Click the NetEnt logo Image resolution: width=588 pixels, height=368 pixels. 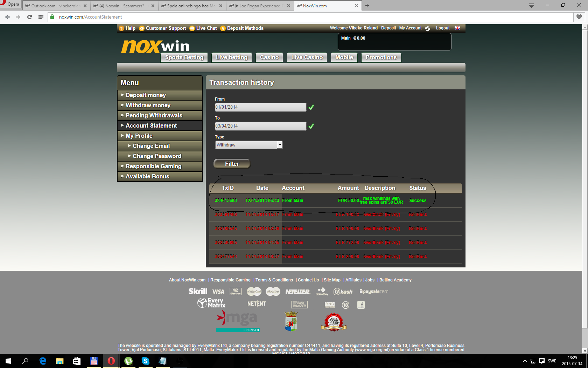(x=257, y=304)
